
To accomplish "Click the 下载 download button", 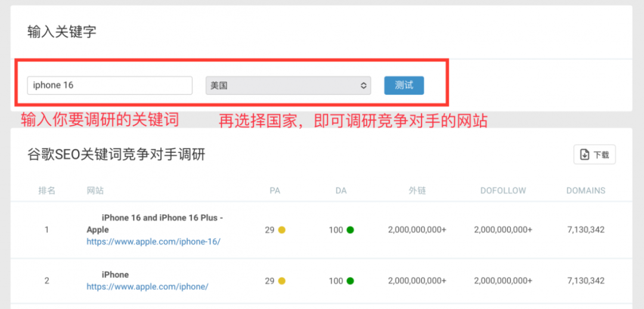I will point(595,154).
